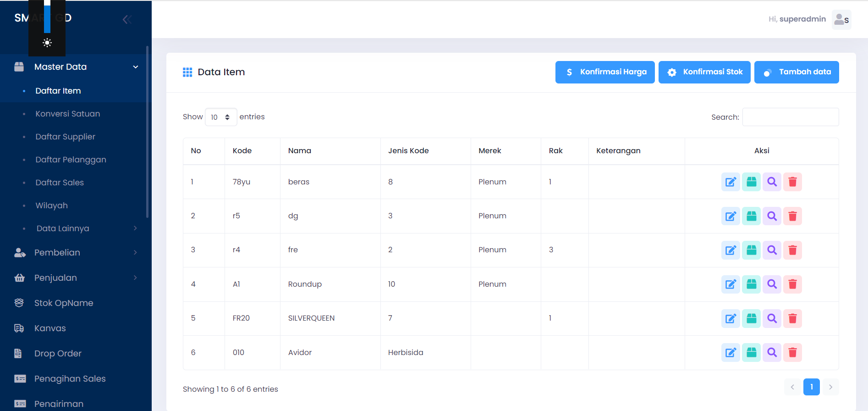The width and height of the screenshot is (868, 411).
Task: Click the Konfirmasi Harga button
Action: pos(604,72)
